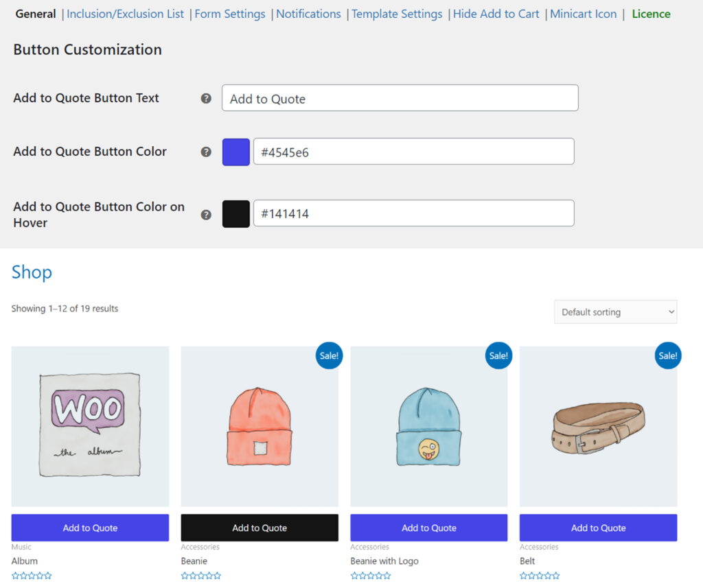The width and height of the screenshot is (703, 588).
Task: Click the star rating under Album
Action: tap(32, 576)
